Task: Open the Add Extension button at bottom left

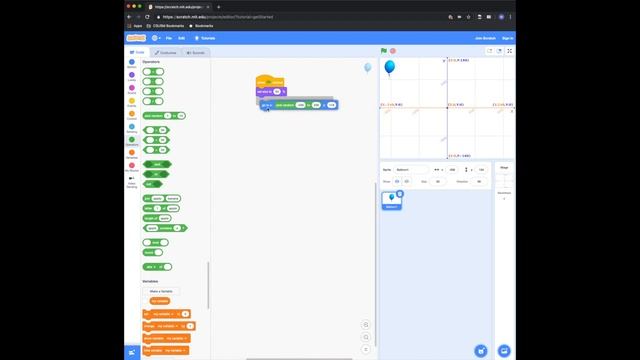Action: coord(132,352)
